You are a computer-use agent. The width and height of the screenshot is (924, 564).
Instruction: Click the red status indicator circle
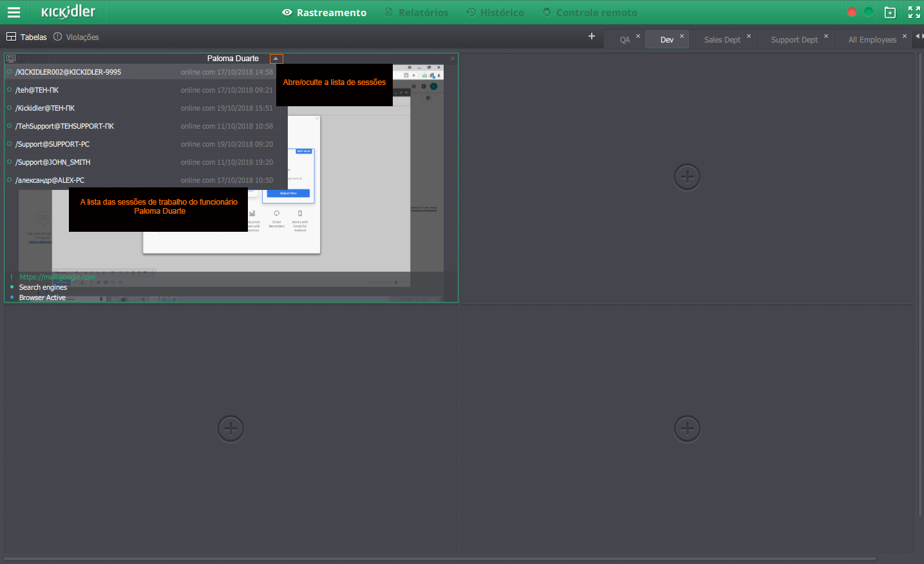click(x=851, y=12)
